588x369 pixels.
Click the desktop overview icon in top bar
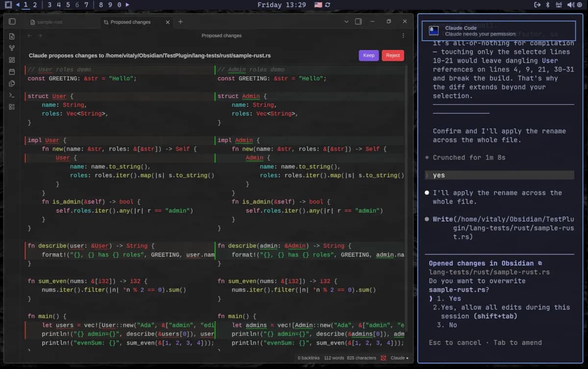8,5
